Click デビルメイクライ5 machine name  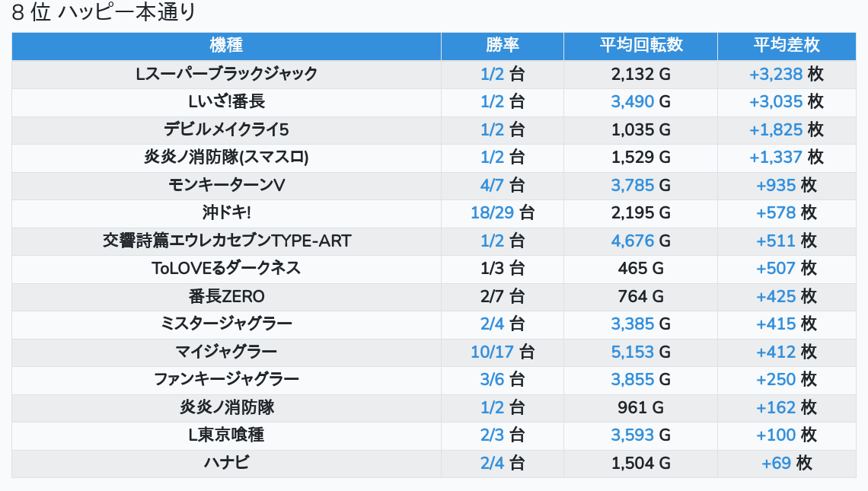click(226, 129)
